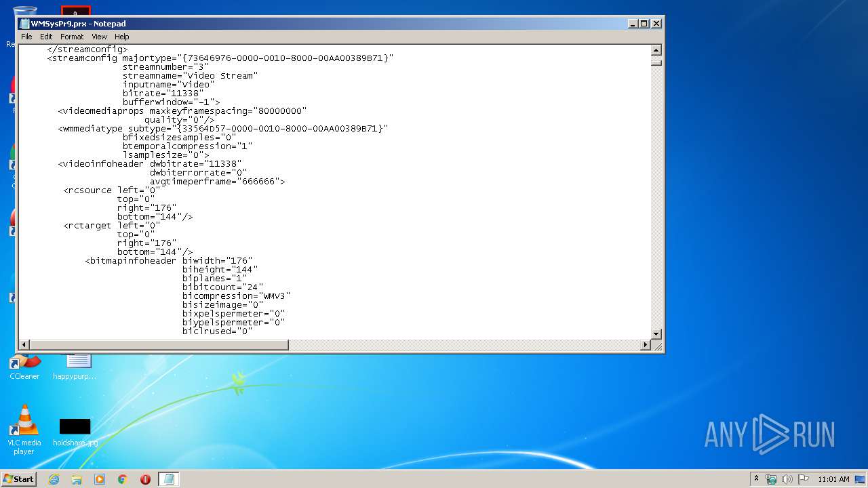
Task: Launch Google Chrome from taskbar
Action: [x=123, y=479]
